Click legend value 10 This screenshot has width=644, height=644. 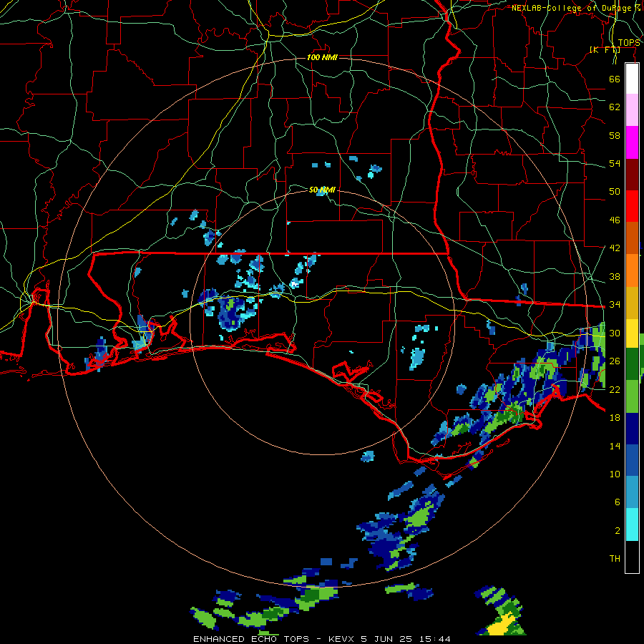(x=615, y=474)
